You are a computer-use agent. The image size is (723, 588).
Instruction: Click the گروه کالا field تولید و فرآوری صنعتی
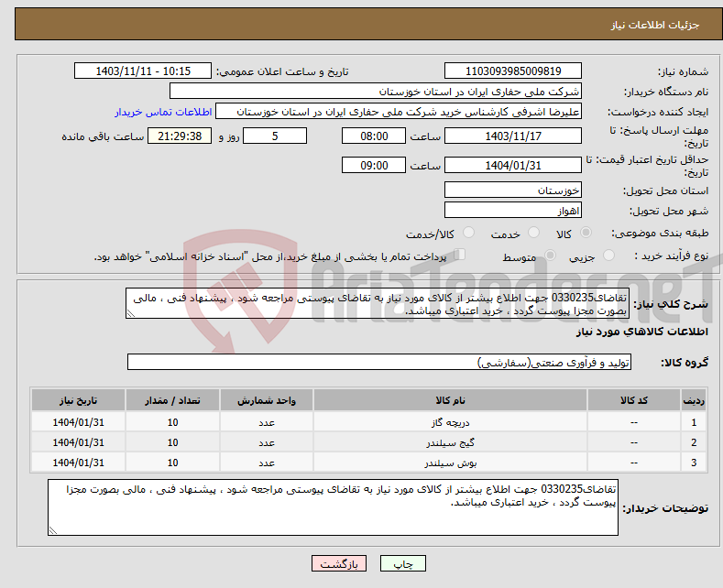(379, 362)
